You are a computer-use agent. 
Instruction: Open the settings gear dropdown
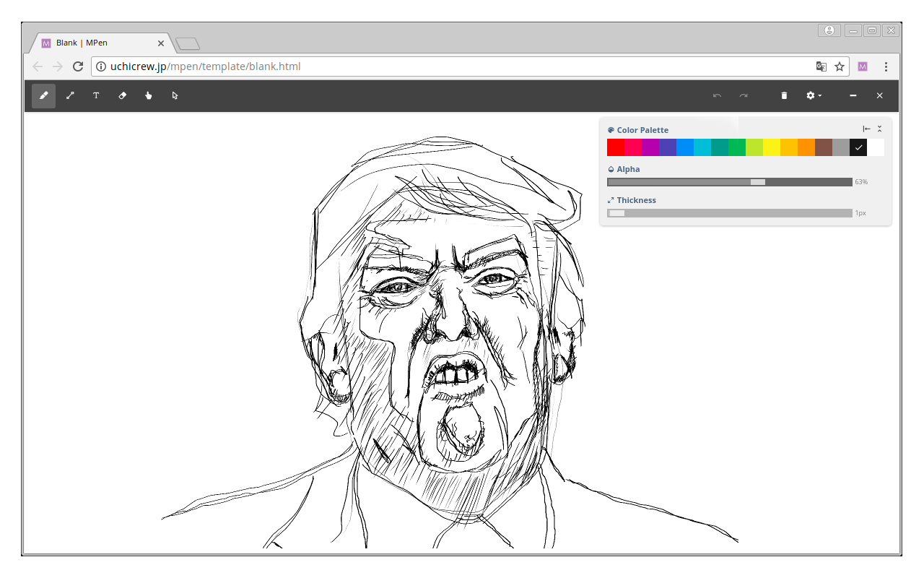pyautogui.click(x=814, y=95)
